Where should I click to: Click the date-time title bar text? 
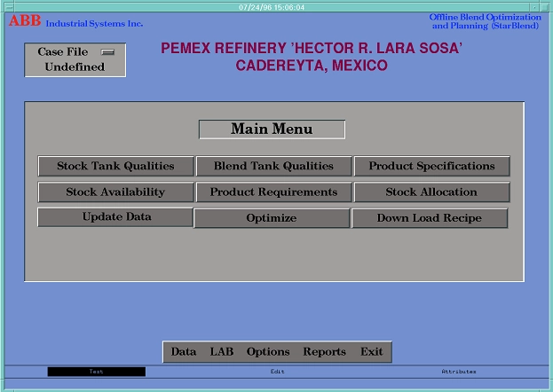[x=272, y=7]
